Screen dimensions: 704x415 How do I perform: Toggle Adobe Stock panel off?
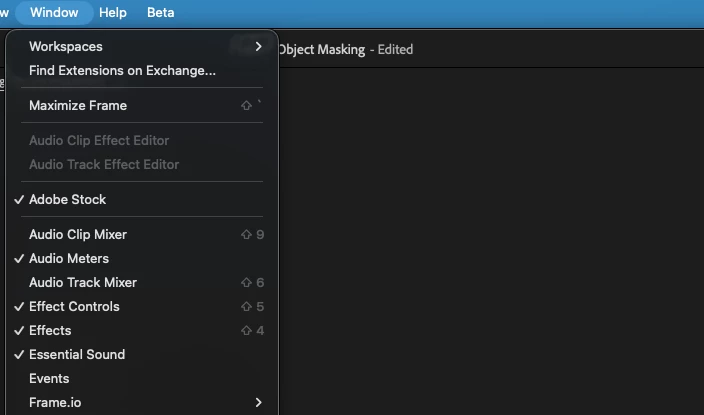tap(142, 199)
